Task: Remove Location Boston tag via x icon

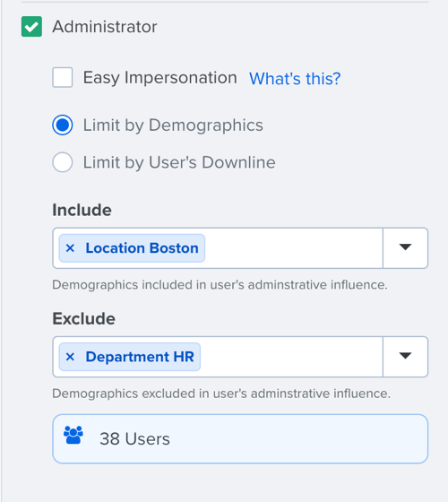Action: (70, 248)
